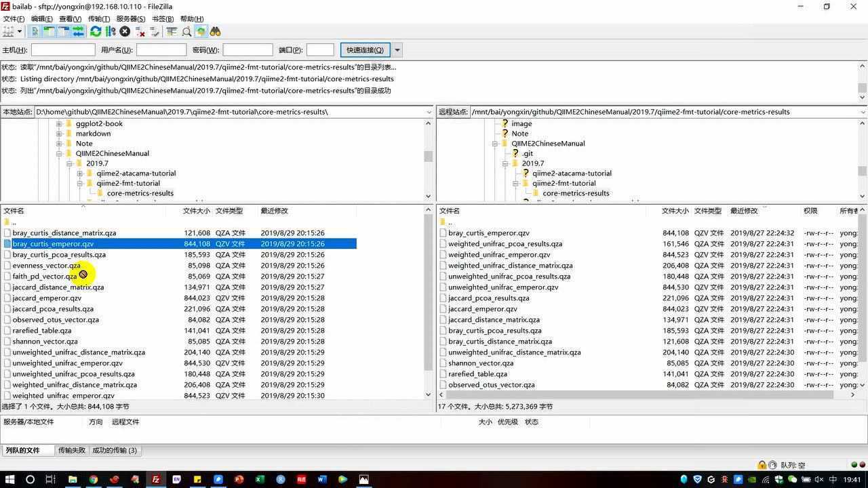Select remote file shannon_vector.qza
Viewport: 868px width, 488px height.
pos(481,363)
